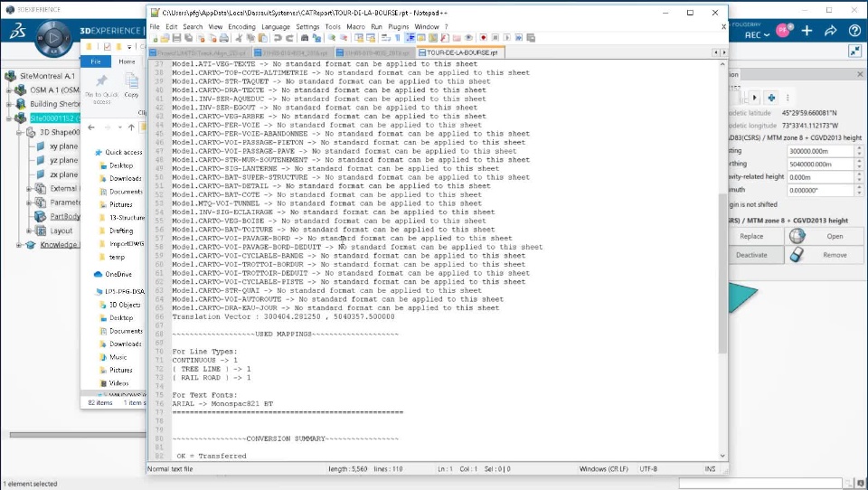This screenshot has height=490, width=868.
Task: Click the user profile avatar
Action: point(784,31)
